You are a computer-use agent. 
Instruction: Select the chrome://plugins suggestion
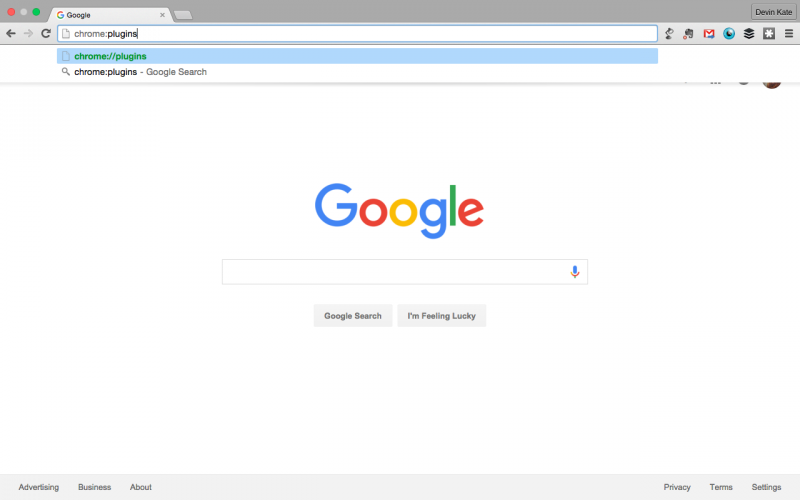(357, 56)
